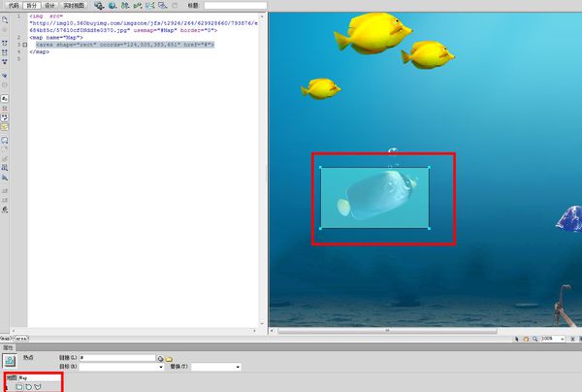Screen dimensions: 582x392
Task: Click the collapse selection icon in the coding toolbar
Action: pos(5,52)
